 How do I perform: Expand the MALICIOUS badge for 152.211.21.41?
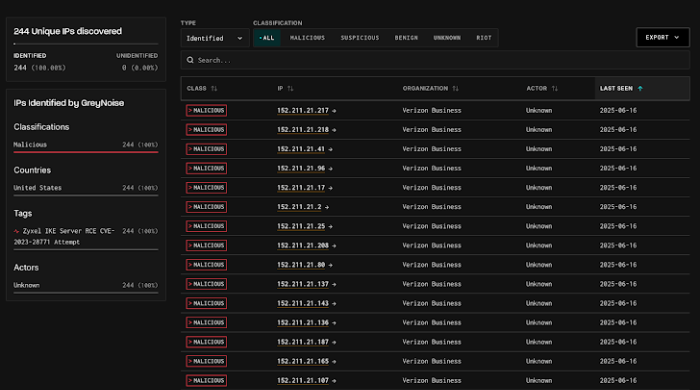point(206,149)
